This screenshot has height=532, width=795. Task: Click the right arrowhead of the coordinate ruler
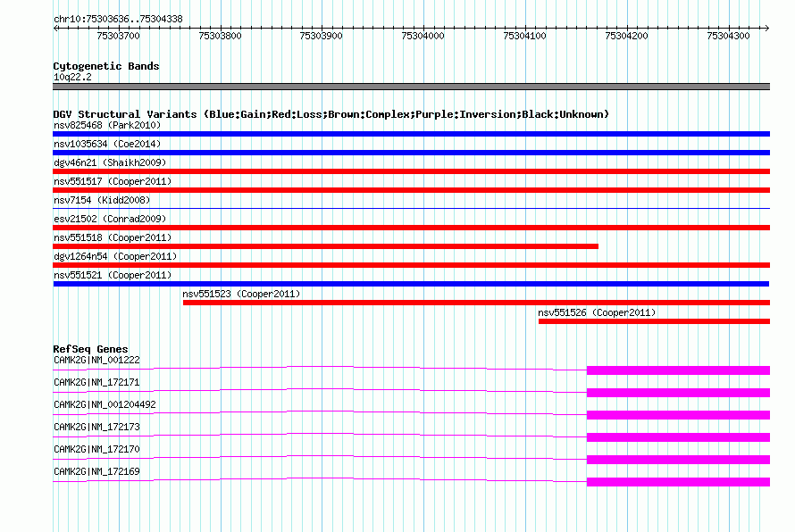(x=766, y=29)
